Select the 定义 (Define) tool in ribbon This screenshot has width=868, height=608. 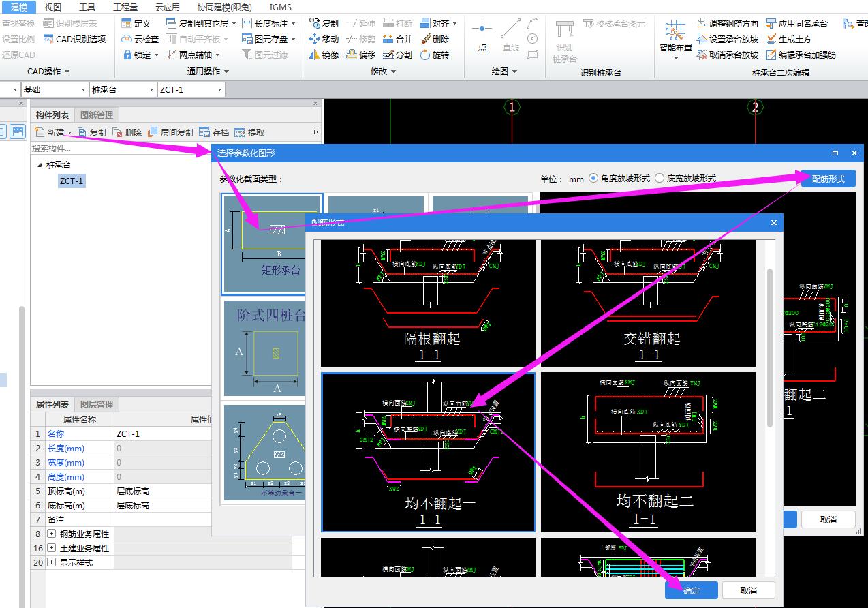tap(136, 23)
